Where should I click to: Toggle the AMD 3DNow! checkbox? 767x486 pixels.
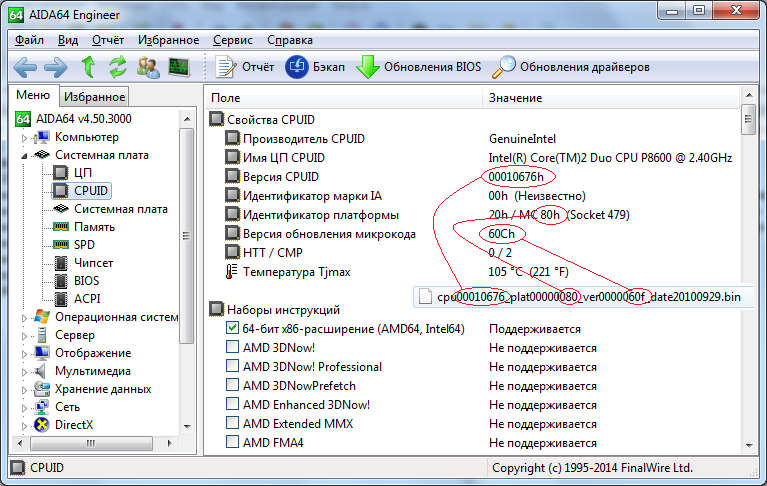[x=232, y=347]
